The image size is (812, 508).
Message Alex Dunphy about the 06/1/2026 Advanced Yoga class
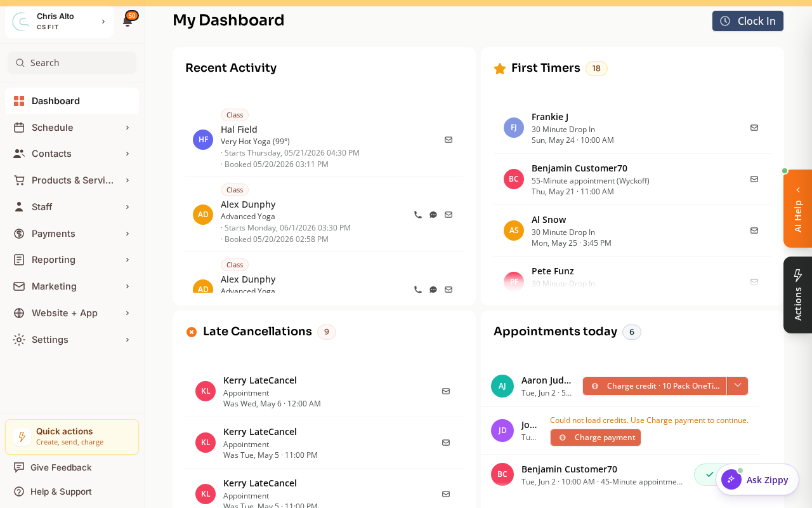[433, 215]
